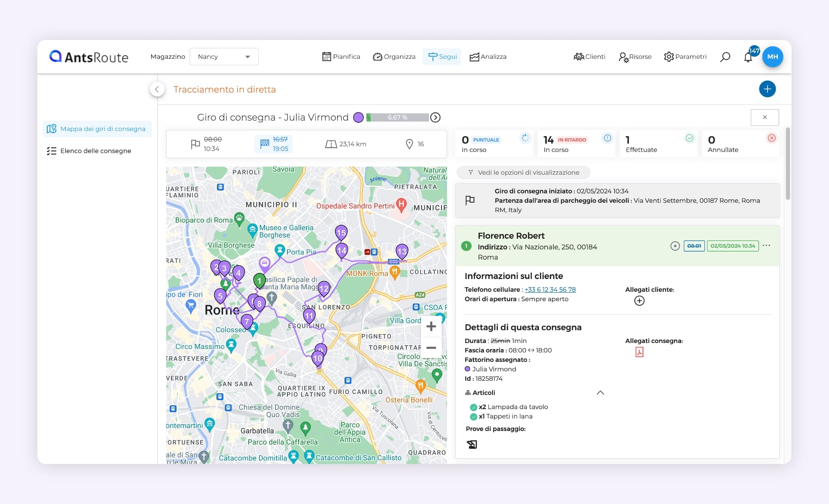Click next route arrow circle icon
The height and width of the screenshot is (504, 829).
[x=436, y=117]
